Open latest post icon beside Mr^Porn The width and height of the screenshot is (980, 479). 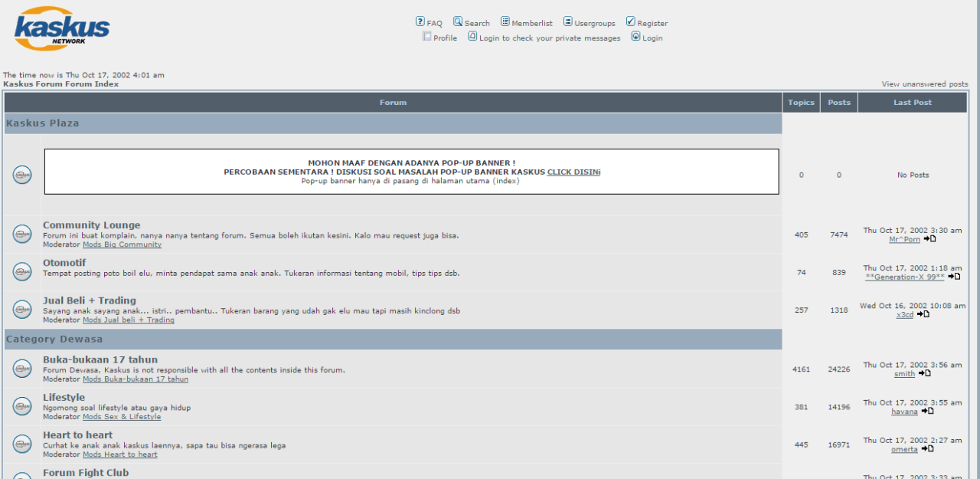tap(929, 239)
